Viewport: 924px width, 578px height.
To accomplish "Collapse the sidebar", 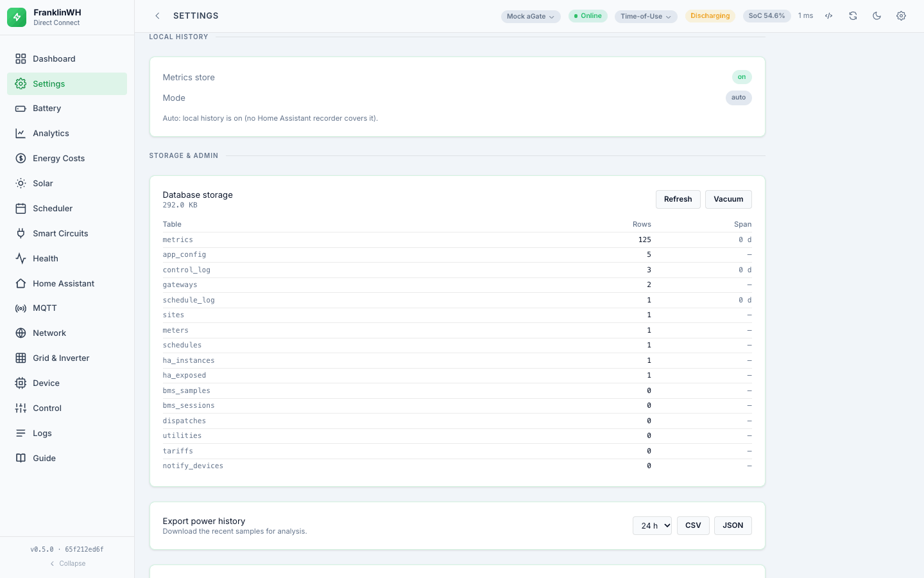I will pyautogui.click(x=67, y=564).
